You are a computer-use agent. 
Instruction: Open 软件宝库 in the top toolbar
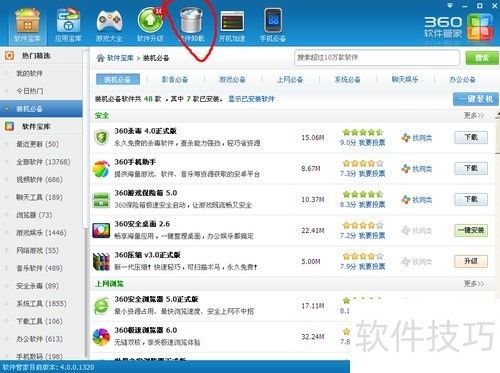click(x=27, y=25)
